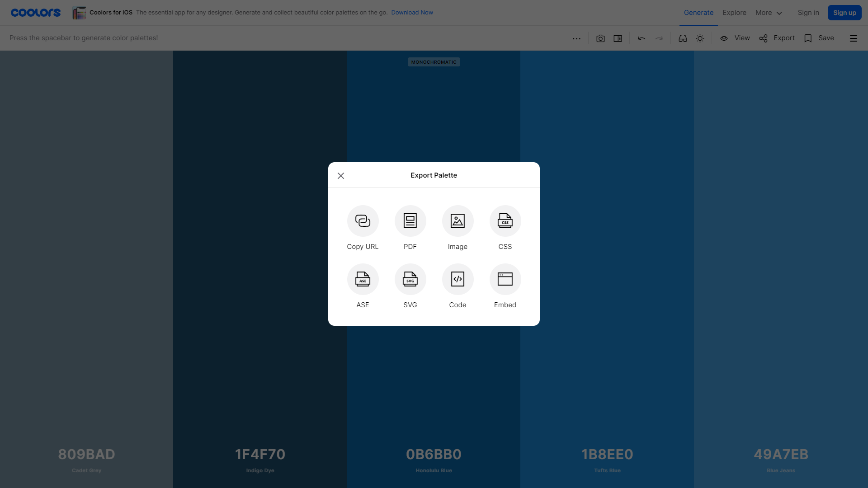868x488 pixels.
Task: Toggle the View mode button
Action: click(735, 38)
